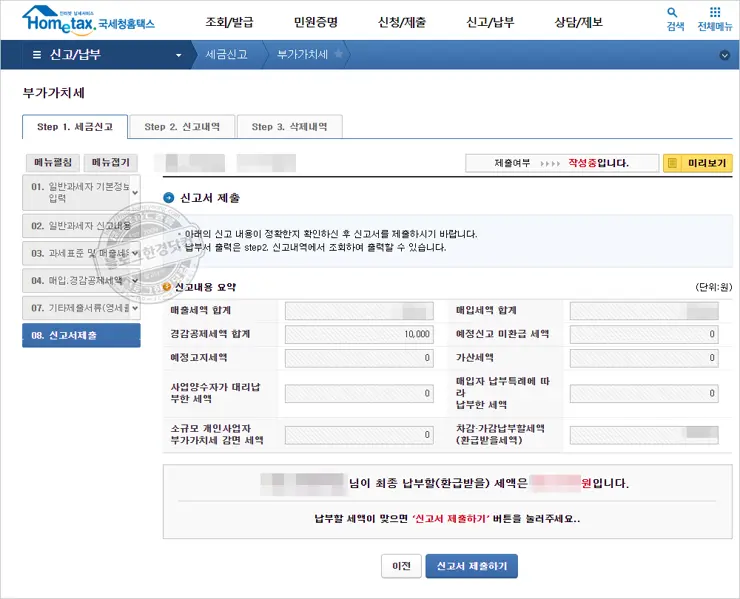
Task: Select 08. 신고서제출 menu item
Action: coord(81,335)
